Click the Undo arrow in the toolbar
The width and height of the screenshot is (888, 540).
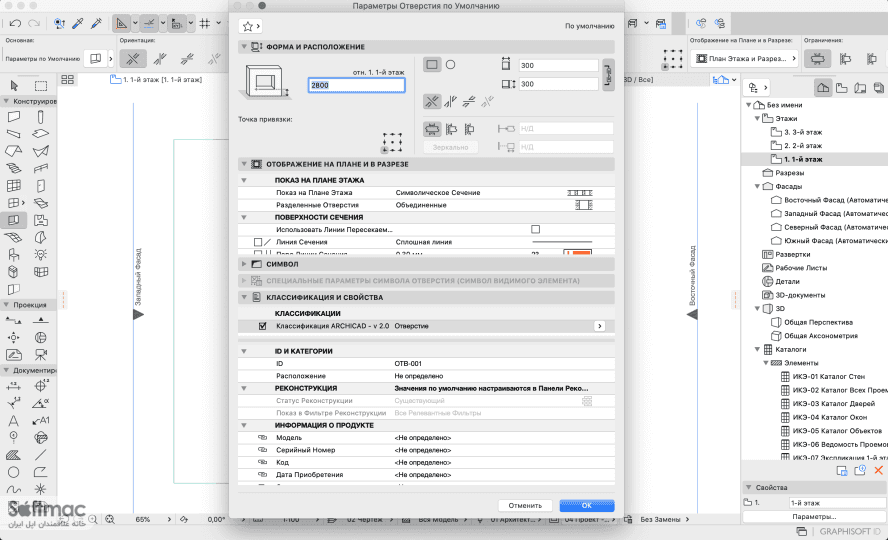15,23
